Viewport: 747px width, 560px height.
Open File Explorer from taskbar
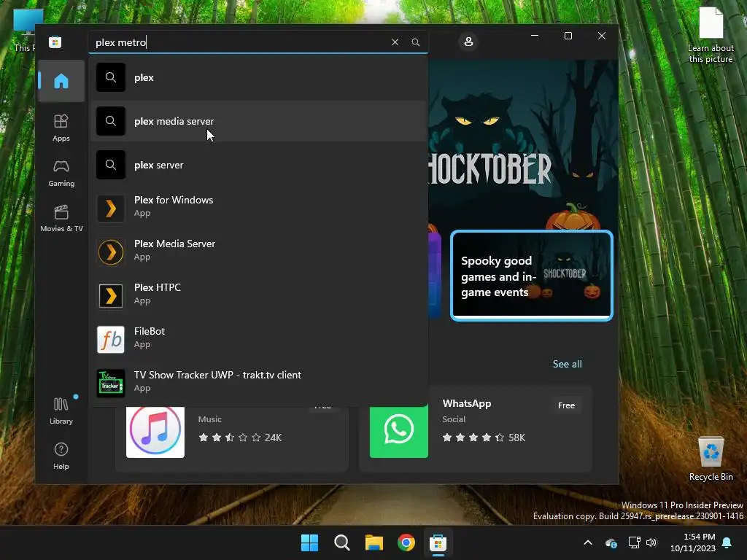tap(374, 542)
